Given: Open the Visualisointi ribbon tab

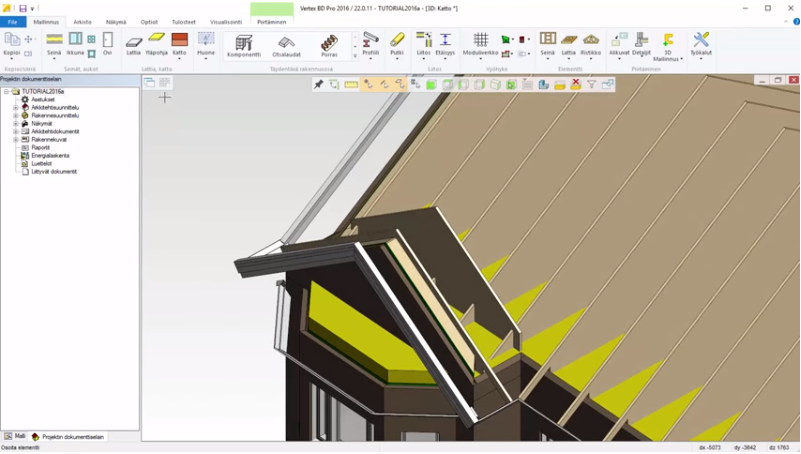Looking at the screenshot, I should point(225,22).
